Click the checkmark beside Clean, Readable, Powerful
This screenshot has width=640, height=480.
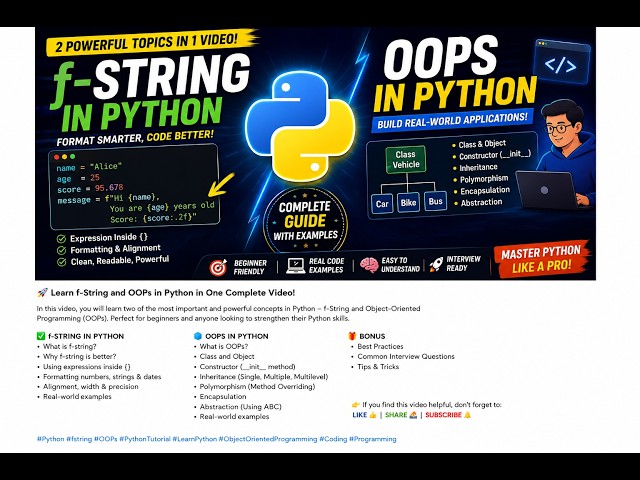click(x=61, y=262)
